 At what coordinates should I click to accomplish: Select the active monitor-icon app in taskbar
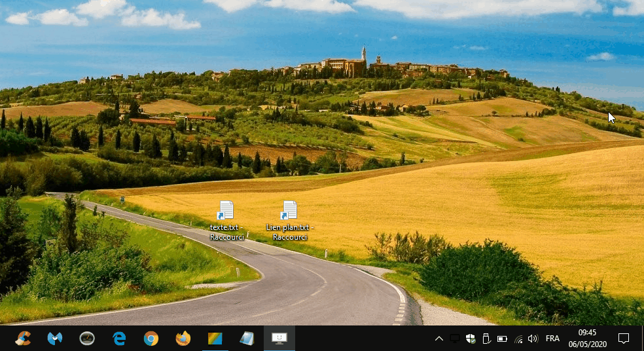279,339
